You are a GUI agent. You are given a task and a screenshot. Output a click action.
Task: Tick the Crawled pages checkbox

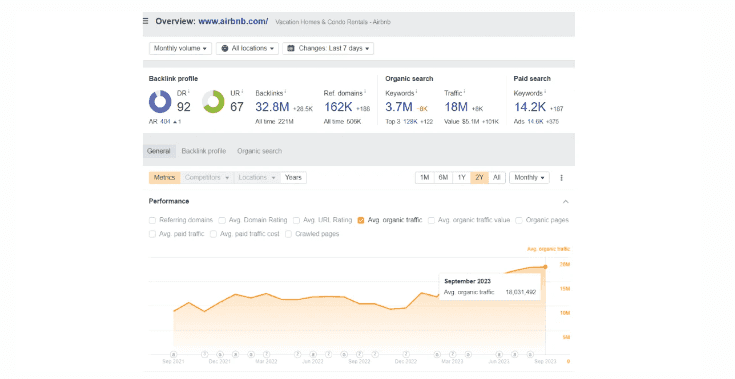pyautogui.click(x=288, y=234)
